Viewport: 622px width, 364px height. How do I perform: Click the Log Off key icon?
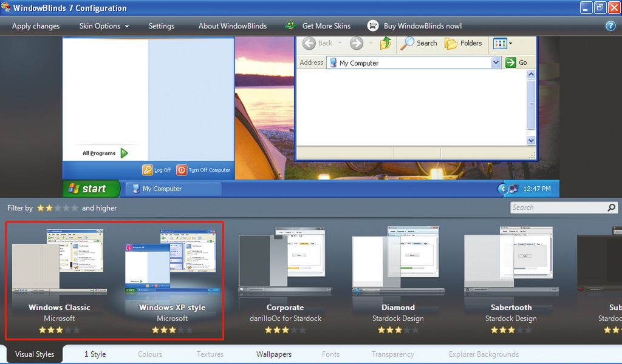point(147,170)
